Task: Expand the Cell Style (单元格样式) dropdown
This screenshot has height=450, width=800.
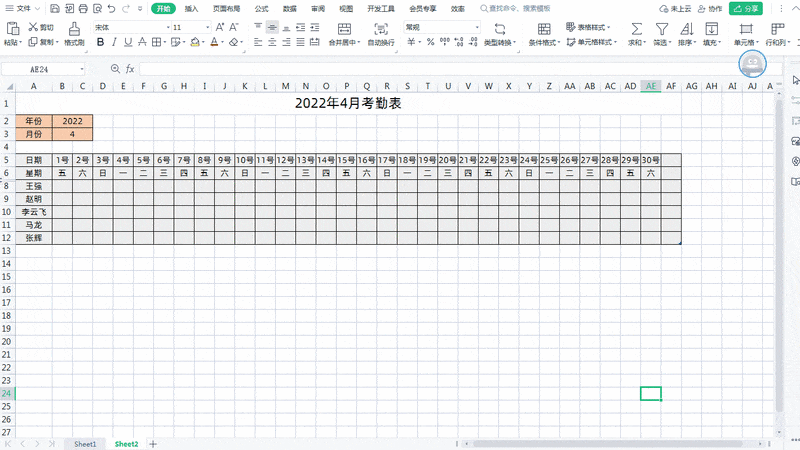Action: click(615, 42)
